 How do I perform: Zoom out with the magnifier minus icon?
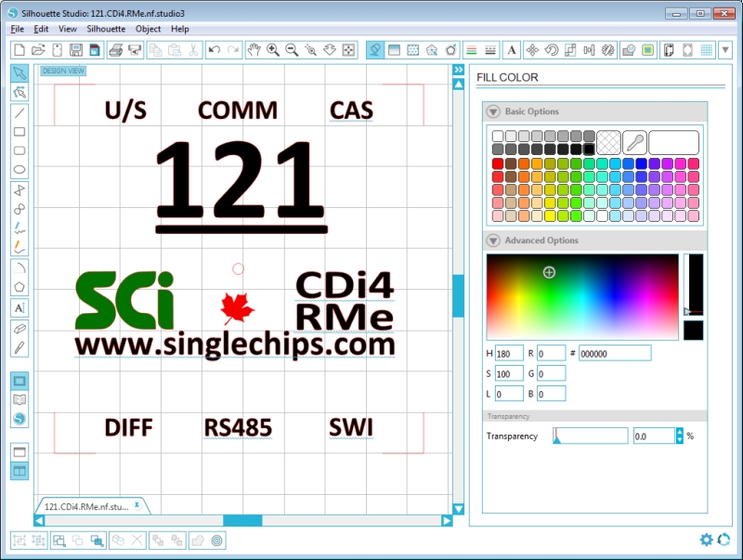292,50
